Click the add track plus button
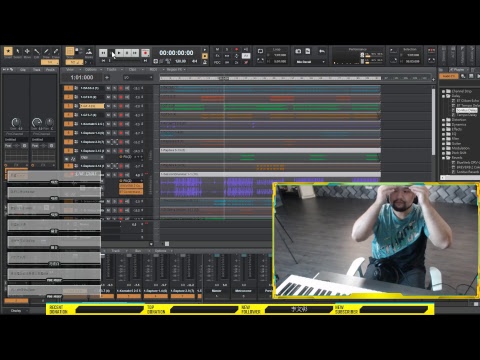 [x=107, y=77]
